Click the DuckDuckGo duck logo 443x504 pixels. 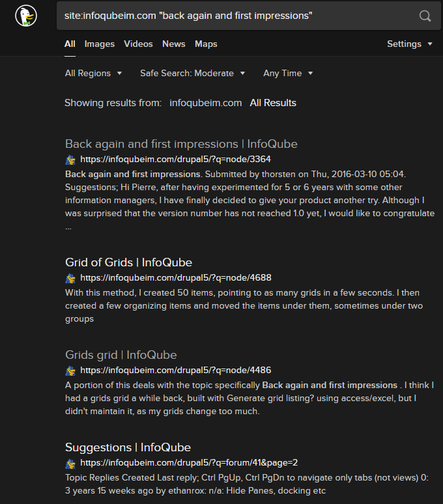point(26,16)
